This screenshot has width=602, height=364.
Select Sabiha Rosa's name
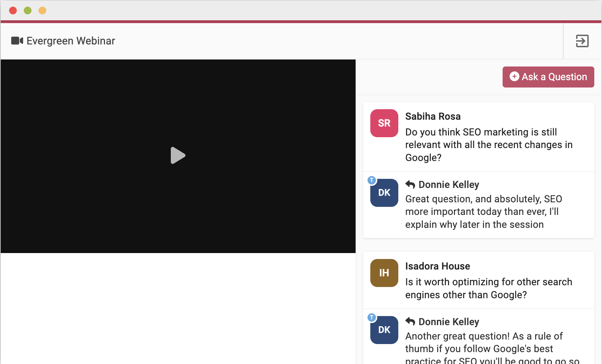pyautogui.click(x=433, y=117)
